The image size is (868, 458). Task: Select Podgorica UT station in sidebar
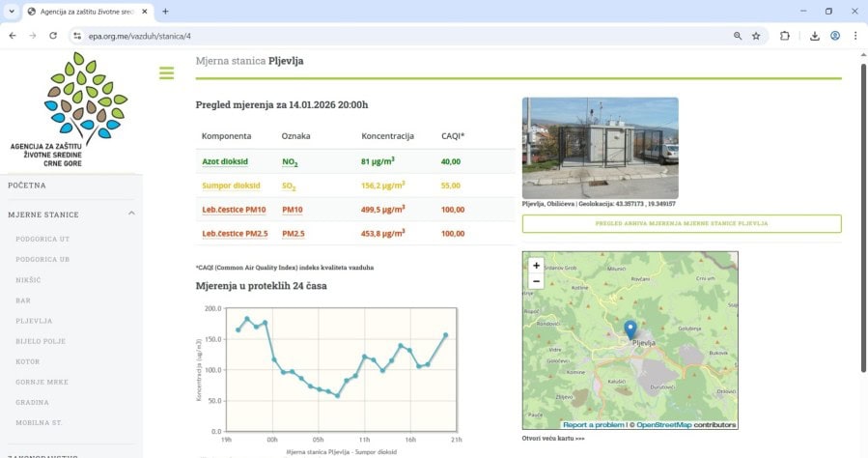point(42,239)
